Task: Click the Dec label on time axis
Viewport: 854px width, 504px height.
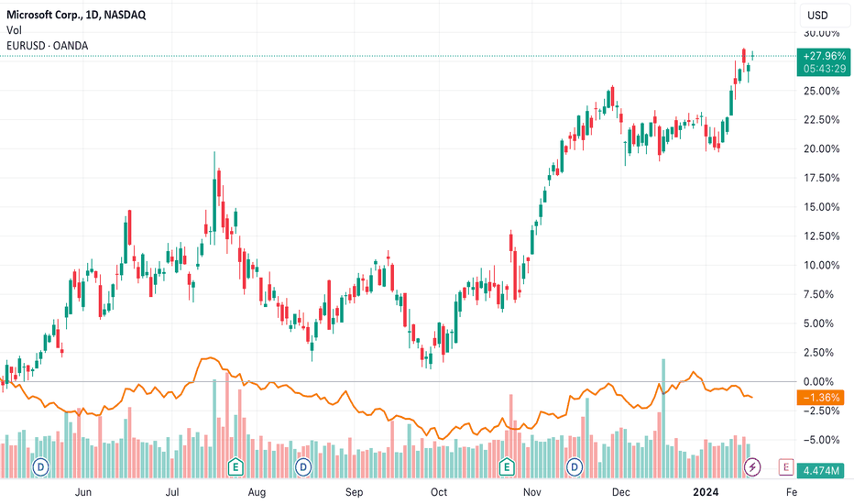Action: (x=621, y=492)
